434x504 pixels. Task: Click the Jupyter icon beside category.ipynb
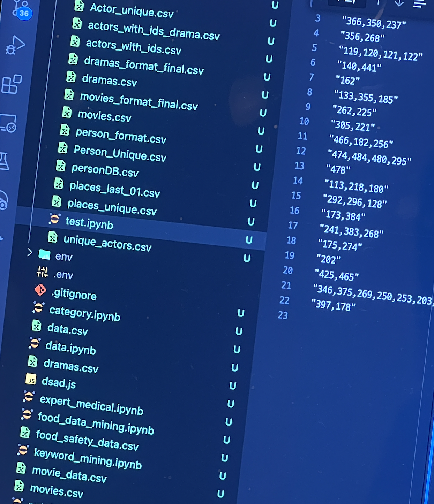coord(38,307)
